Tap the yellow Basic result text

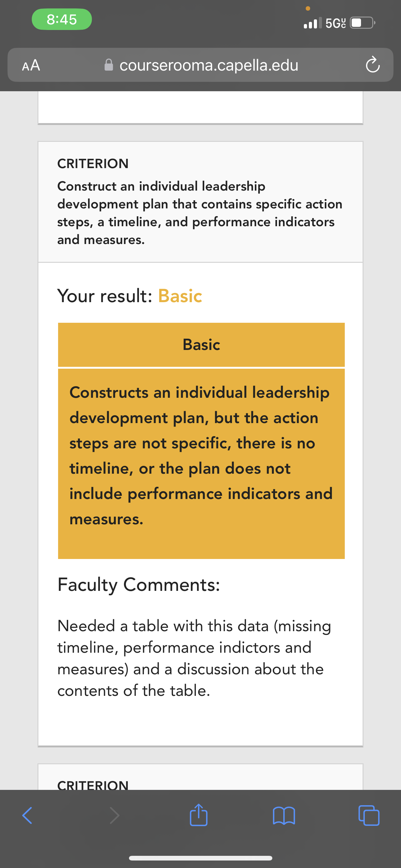point(180,296)
